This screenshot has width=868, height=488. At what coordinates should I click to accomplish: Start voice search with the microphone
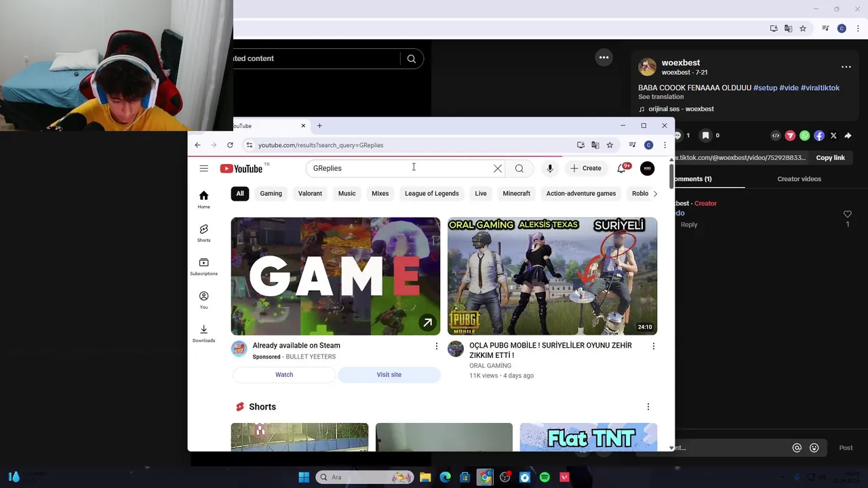tap(550, 168)
